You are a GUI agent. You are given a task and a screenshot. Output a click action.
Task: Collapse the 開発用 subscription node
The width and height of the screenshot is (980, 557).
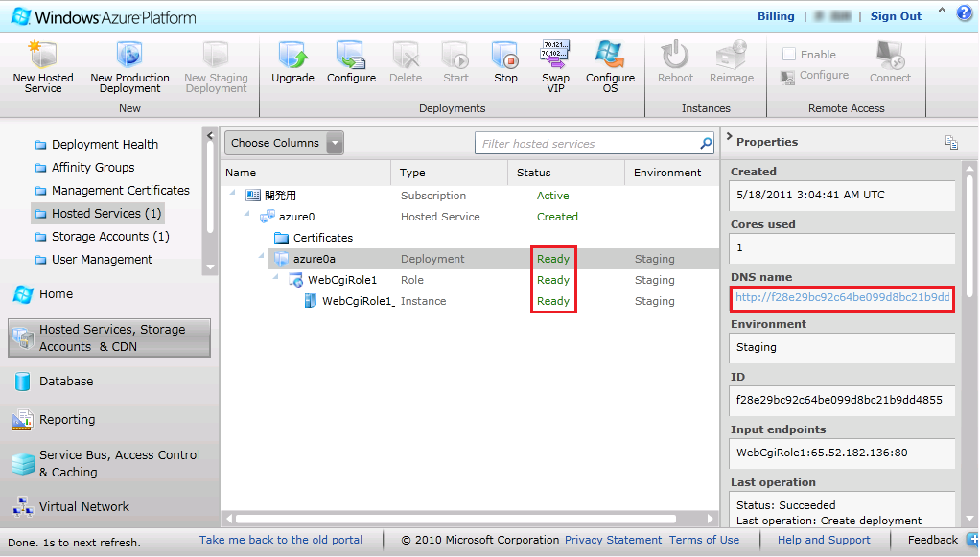233,193
